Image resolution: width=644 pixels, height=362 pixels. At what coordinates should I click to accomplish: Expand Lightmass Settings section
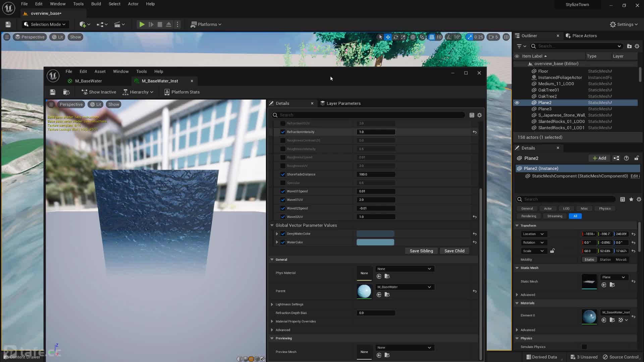point(272,304)
